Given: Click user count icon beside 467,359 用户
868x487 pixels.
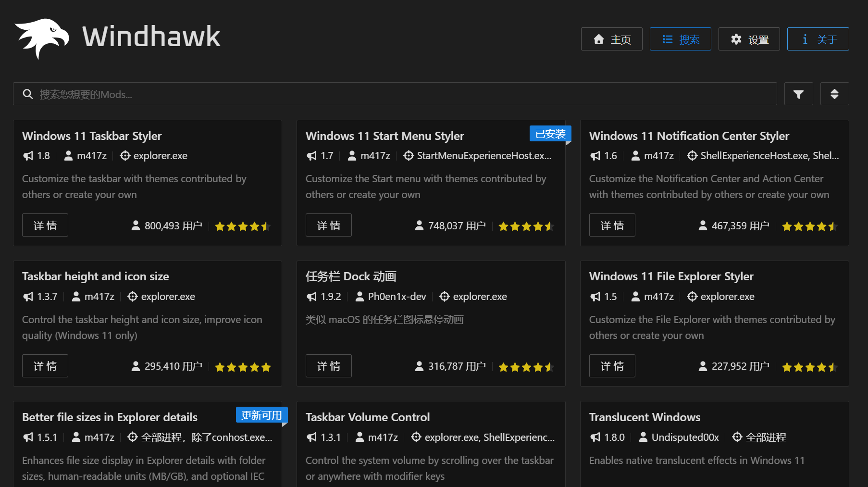Looking at the screenshot, I should point(703,225).
